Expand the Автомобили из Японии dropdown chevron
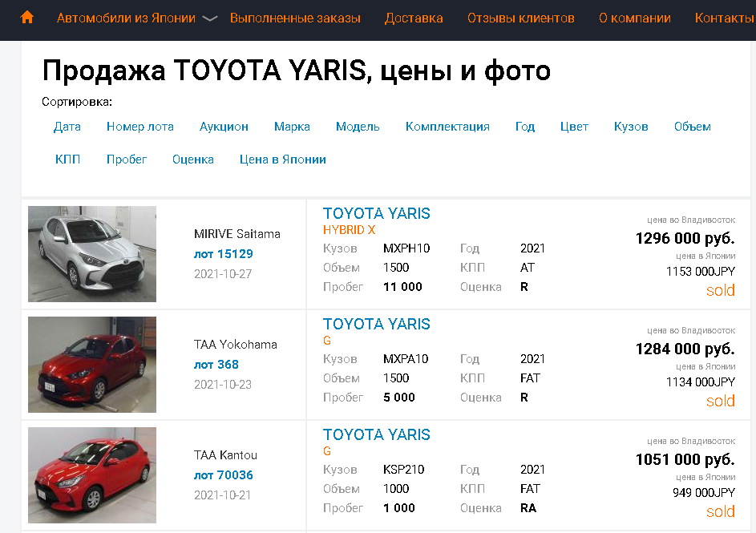756x533 pixels. click(210, 18)
